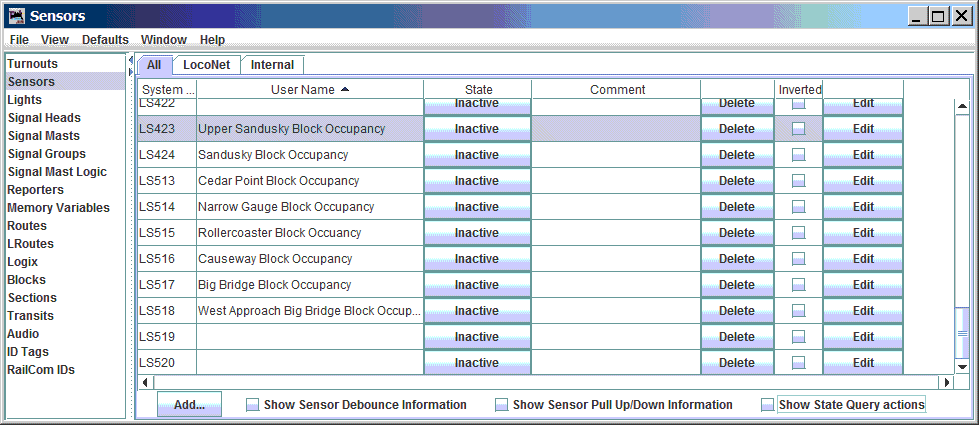Toggle Inverted checkbox for LS518
979x425 pixels.
799,311
